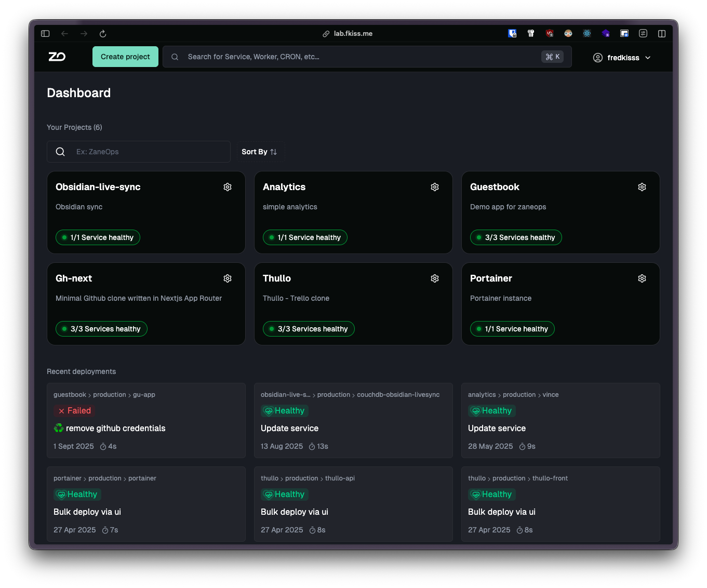
Task: Open the Thullo project
Action: (277, 278)
